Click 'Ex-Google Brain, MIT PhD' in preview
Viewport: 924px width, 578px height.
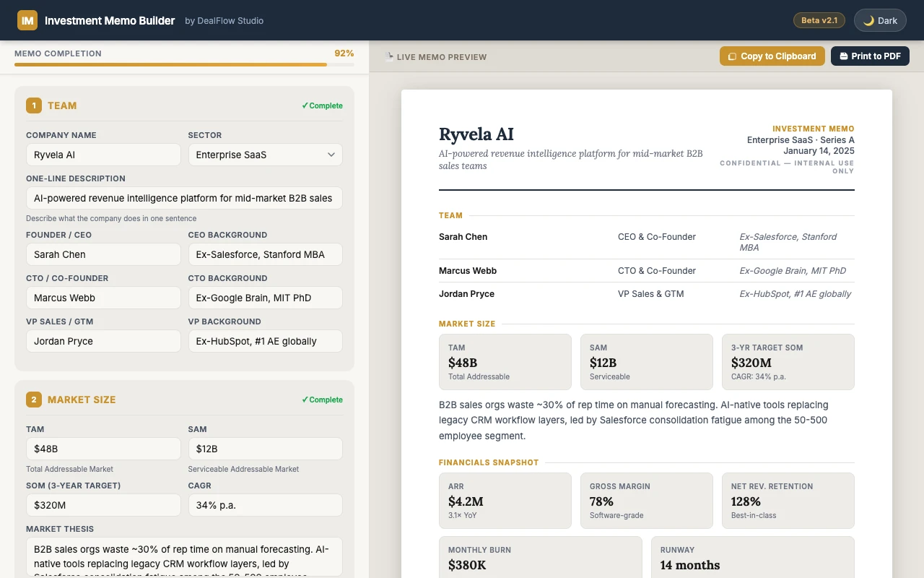(x=793, y=271)
